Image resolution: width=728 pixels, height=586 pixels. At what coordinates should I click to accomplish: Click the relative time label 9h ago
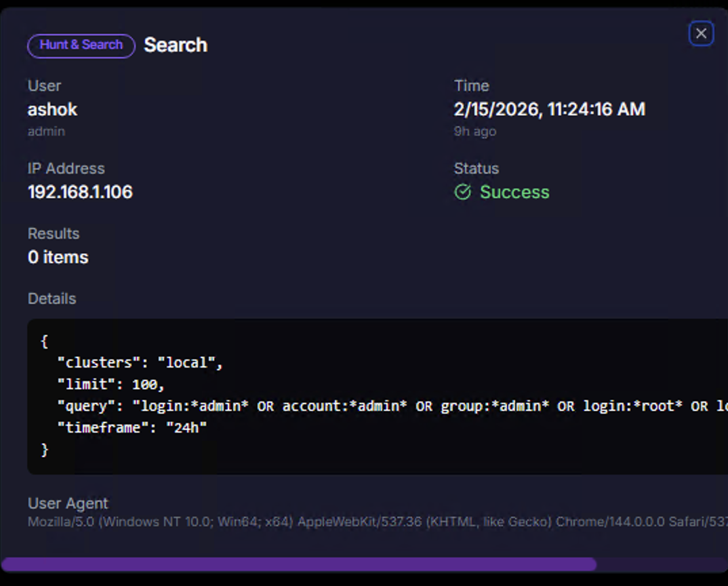point(474,131)
